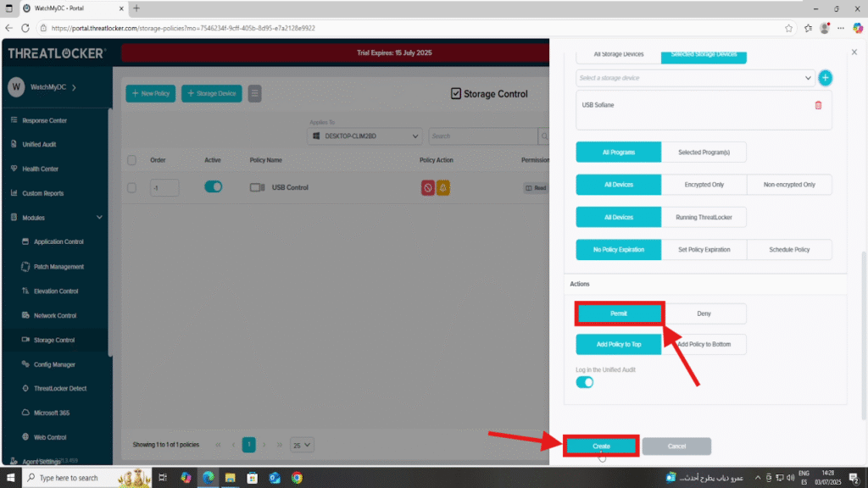This screenshot has width=868, height=488.
Task: Open the Response Center sidebar item
Action: point(44,120)
